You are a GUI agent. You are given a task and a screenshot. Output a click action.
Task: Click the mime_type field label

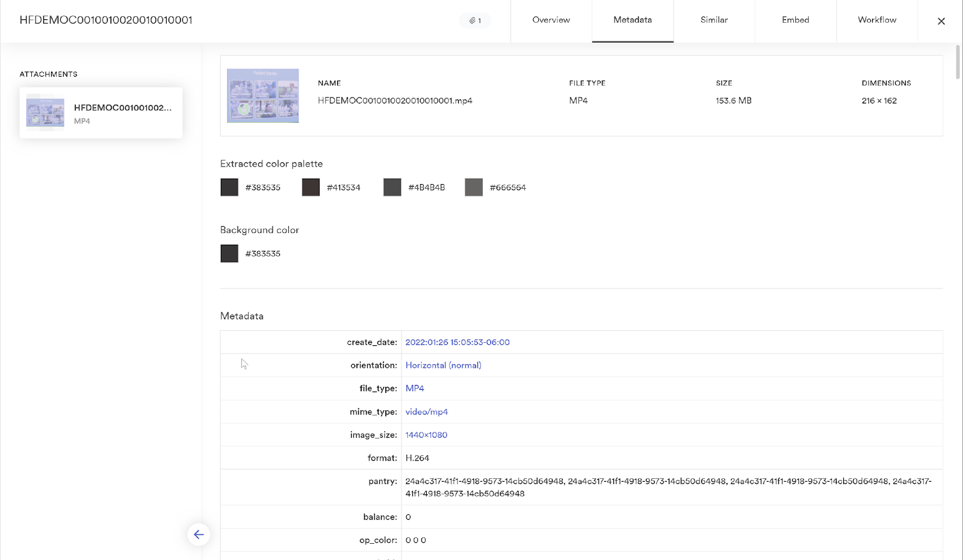[x=373, y=412]
